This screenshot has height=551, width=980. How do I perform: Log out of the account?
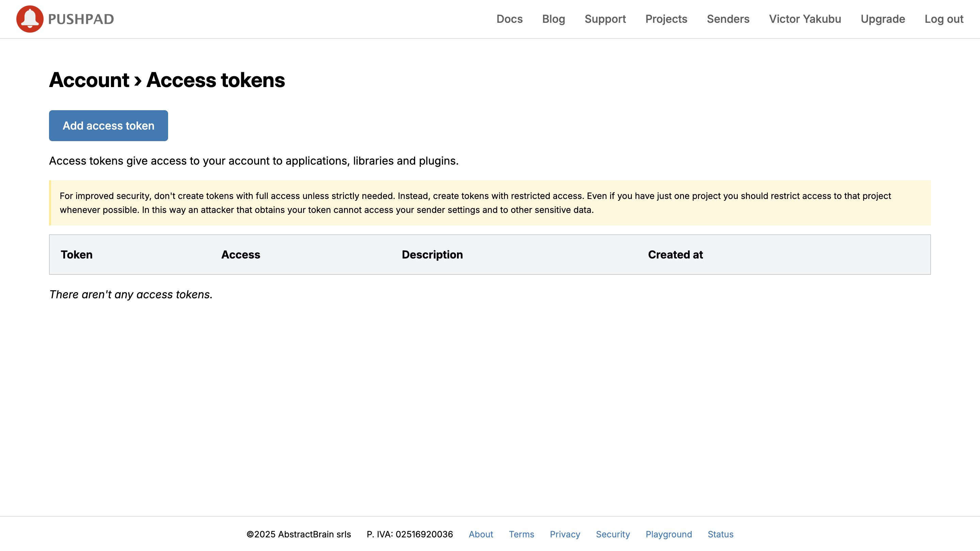944,19
